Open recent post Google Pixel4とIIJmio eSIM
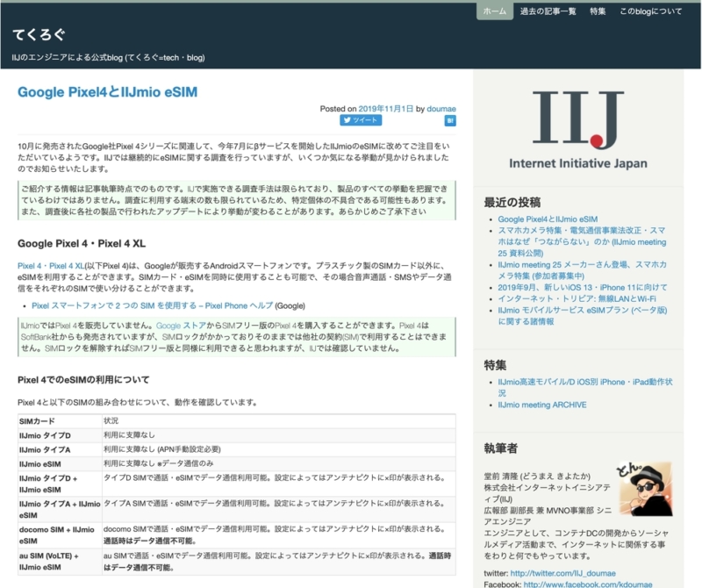702x588 pixels. pyautogui.click(x=548, y=219)
